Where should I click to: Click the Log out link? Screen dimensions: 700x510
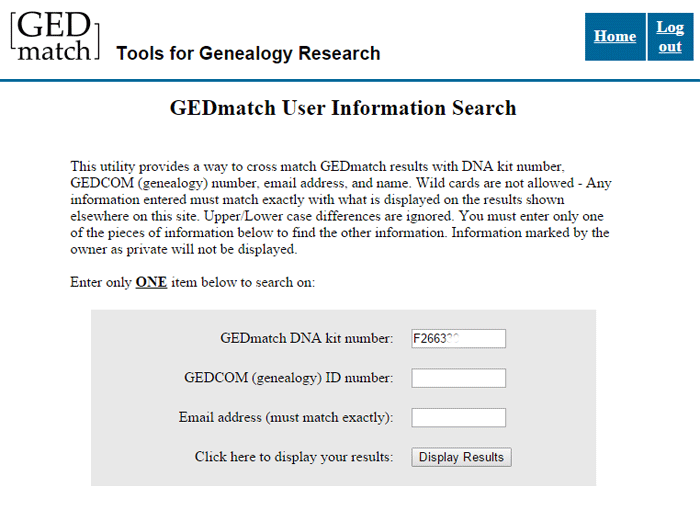click(x=670, y=37)
